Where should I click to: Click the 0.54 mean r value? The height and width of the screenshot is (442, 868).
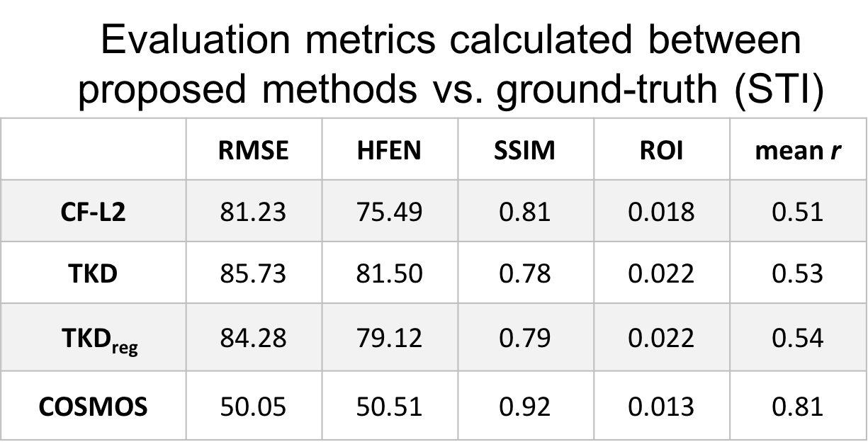798,336
